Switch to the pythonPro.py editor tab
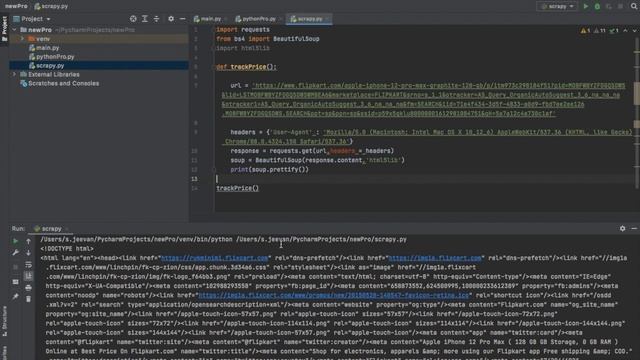Screen dimensions: 640x360 click(x=256, y=19)
